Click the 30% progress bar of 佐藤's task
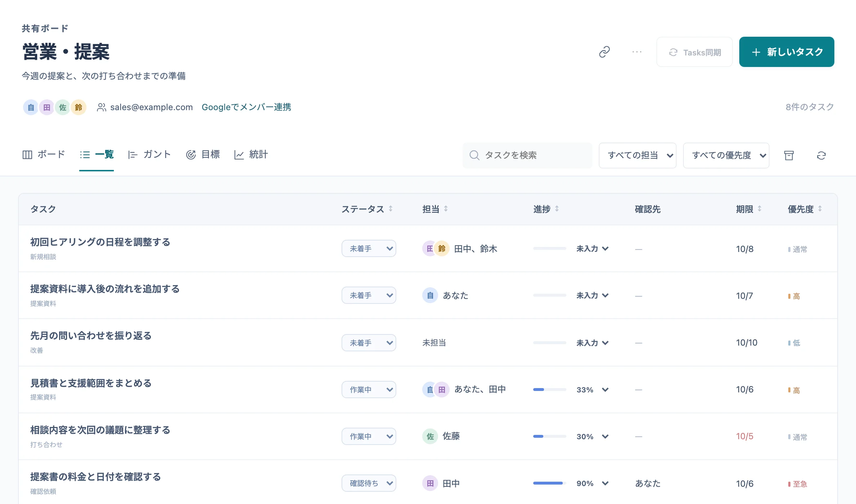The height and width of the screenshot is (504, 856). coord(550,436)
